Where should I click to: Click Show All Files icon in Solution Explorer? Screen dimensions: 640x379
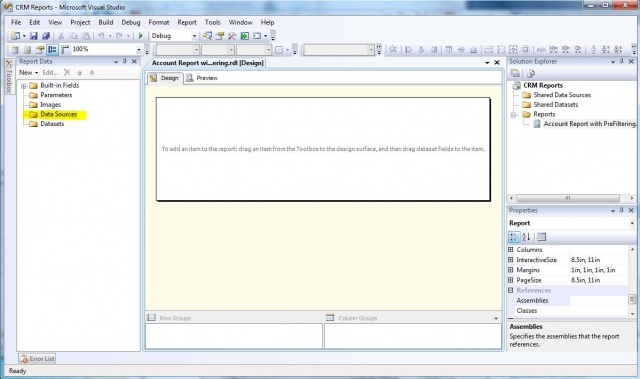pyautogui.click(x=530, y=73)
